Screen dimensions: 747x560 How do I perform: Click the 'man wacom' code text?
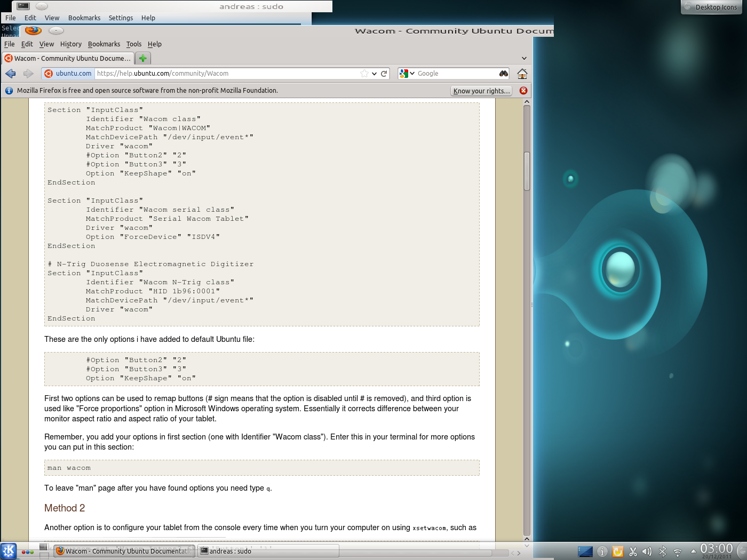tap(69, 468)
